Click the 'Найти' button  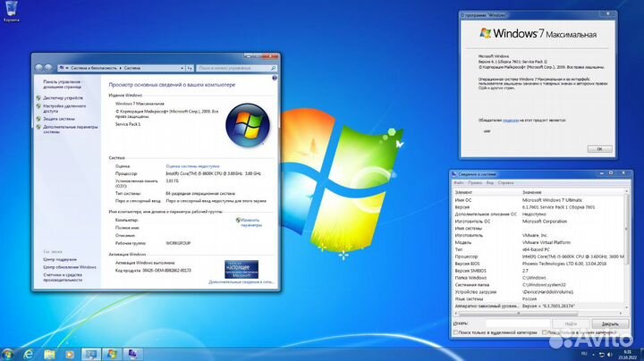point(571,323)
